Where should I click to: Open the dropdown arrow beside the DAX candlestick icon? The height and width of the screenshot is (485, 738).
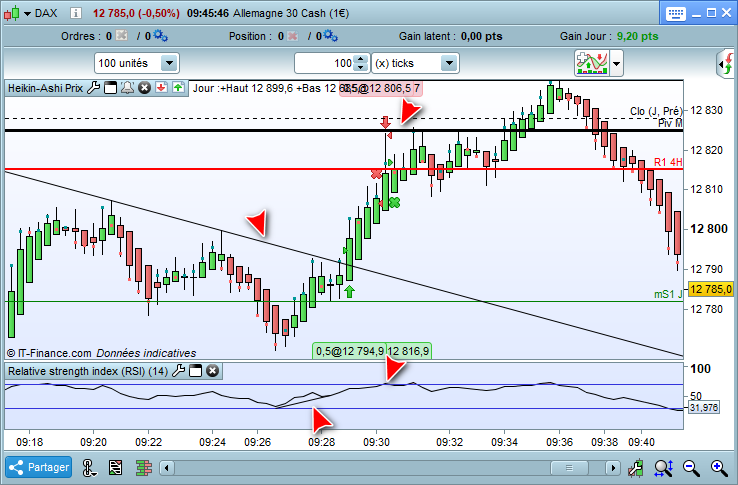pos(27,14)
